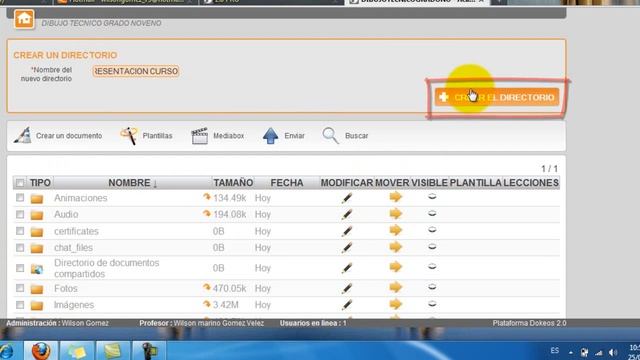Open the certificates folder link
This screenshot has width=640, height=360.
pos(76,231)
